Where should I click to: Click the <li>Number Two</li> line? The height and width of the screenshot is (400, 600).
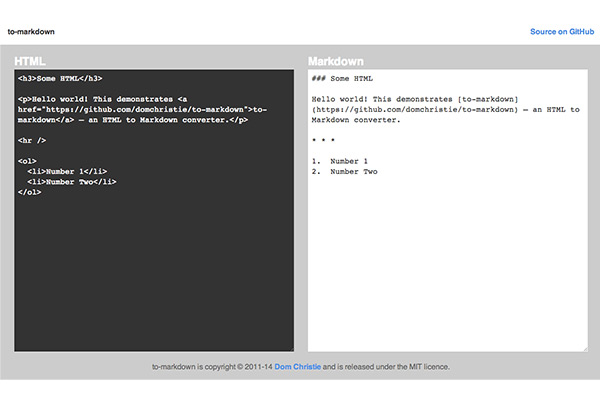(72, 181)
